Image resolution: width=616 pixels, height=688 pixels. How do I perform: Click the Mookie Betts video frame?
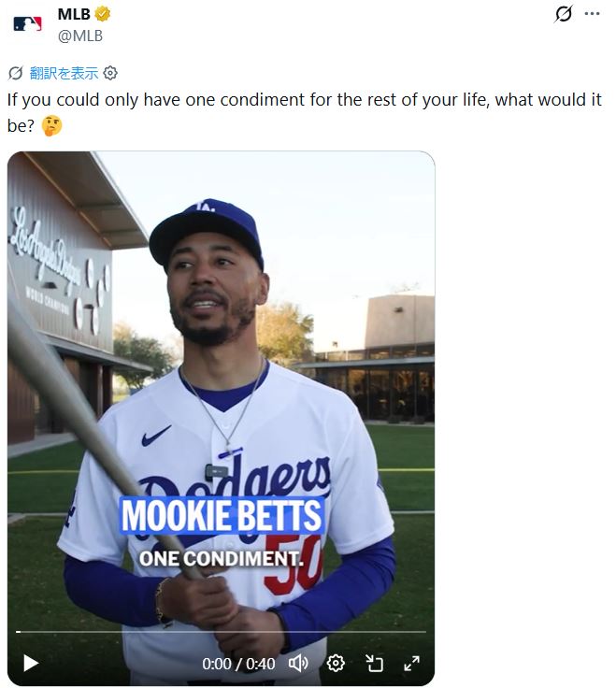tap(221, 355)
